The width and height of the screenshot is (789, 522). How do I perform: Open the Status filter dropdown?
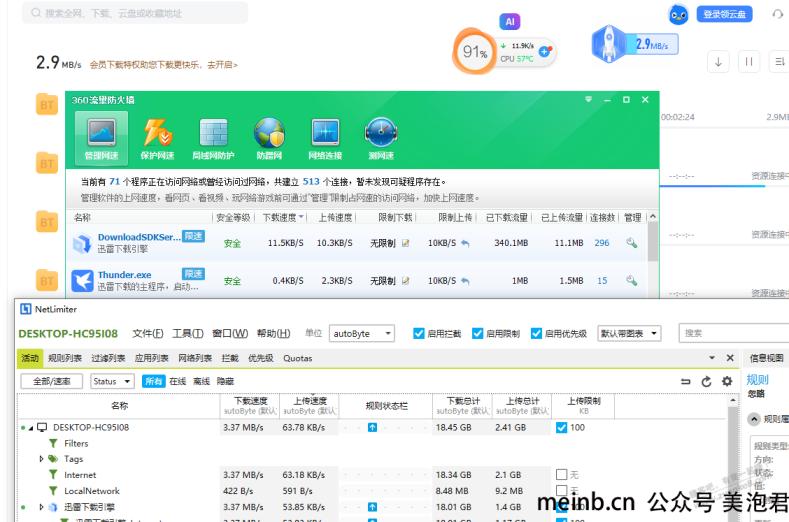tap(112, 382)
